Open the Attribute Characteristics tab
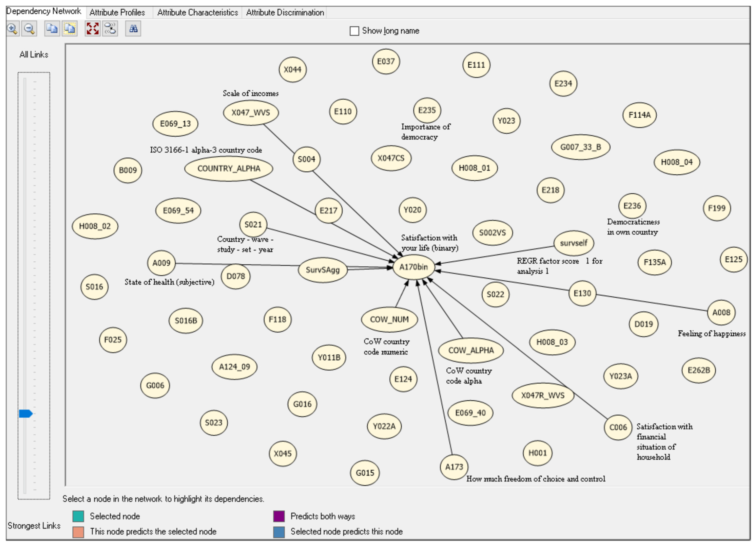 (x=197, y=13)
